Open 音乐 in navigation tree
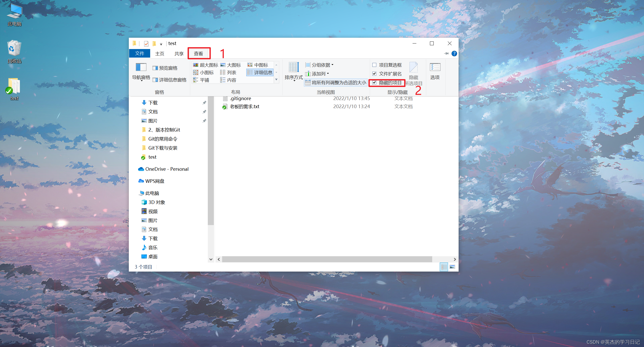644x347 pixels. [150, 247]
